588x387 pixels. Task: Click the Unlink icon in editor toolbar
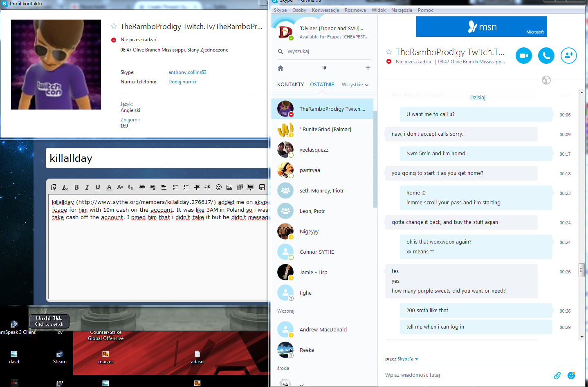click(x=153, y=187)
